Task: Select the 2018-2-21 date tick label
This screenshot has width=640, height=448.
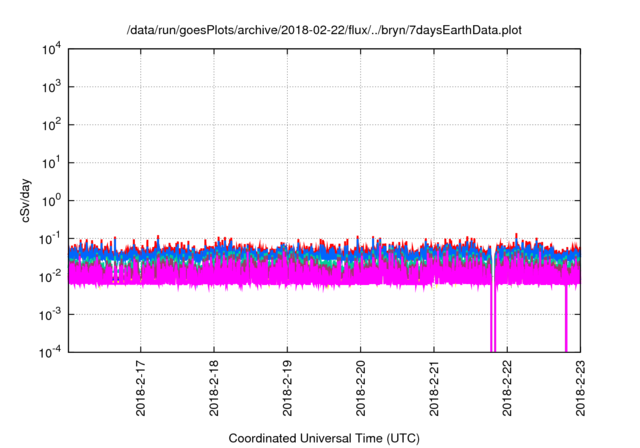Action: (x=434, y=388)
